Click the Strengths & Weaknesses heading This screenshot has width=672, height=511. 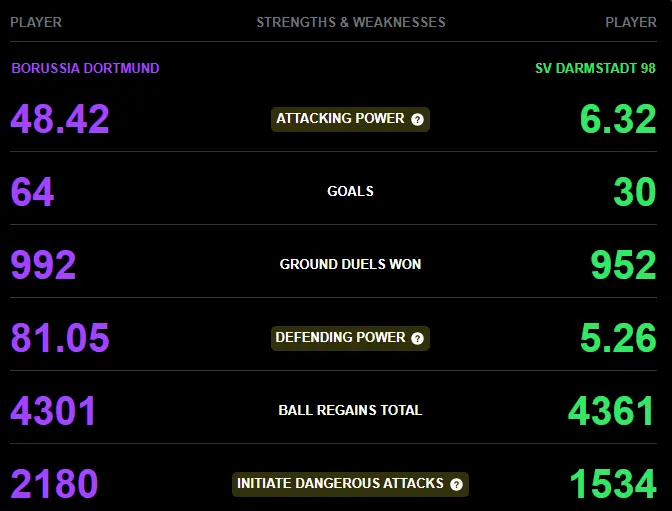pyautogui.click(x=351, y=22)
